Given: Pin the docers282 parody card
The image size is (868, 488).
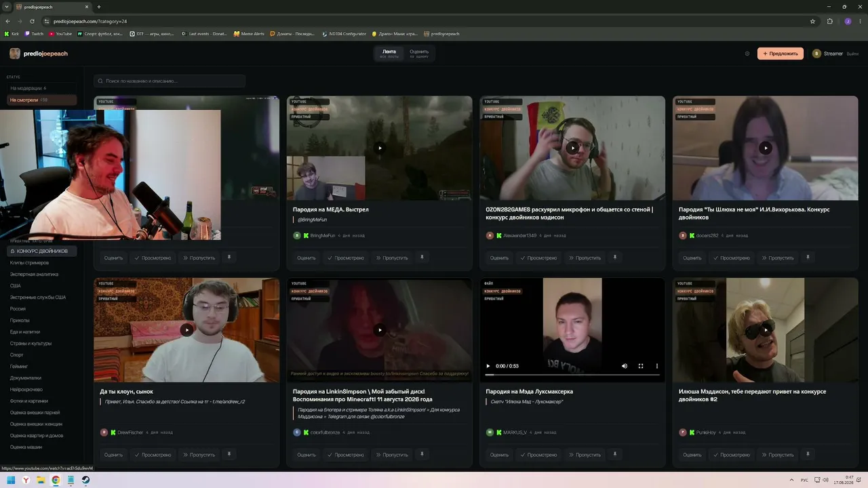Looking at the screenshot, I should tap(808, 258).
